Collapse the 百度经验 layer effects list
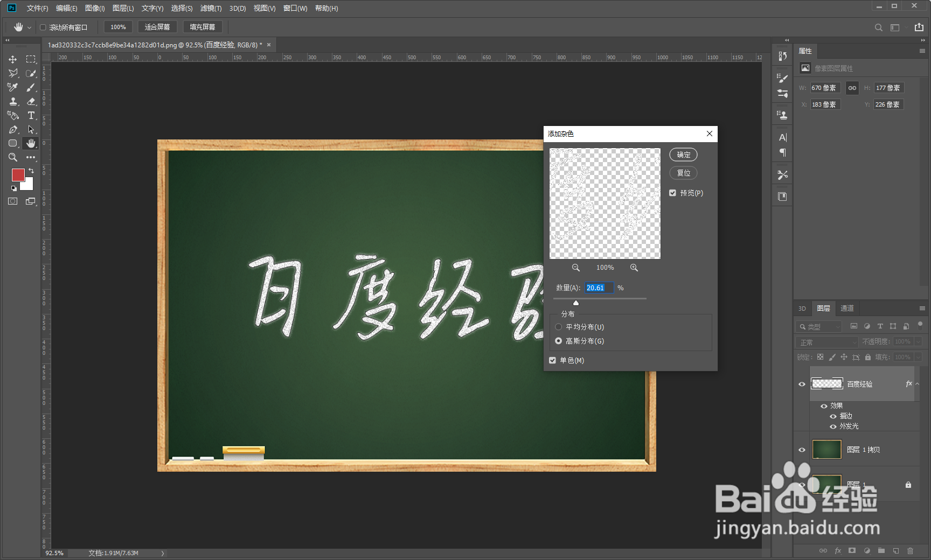This screenshot has height=560, width=931. [918, 383]
